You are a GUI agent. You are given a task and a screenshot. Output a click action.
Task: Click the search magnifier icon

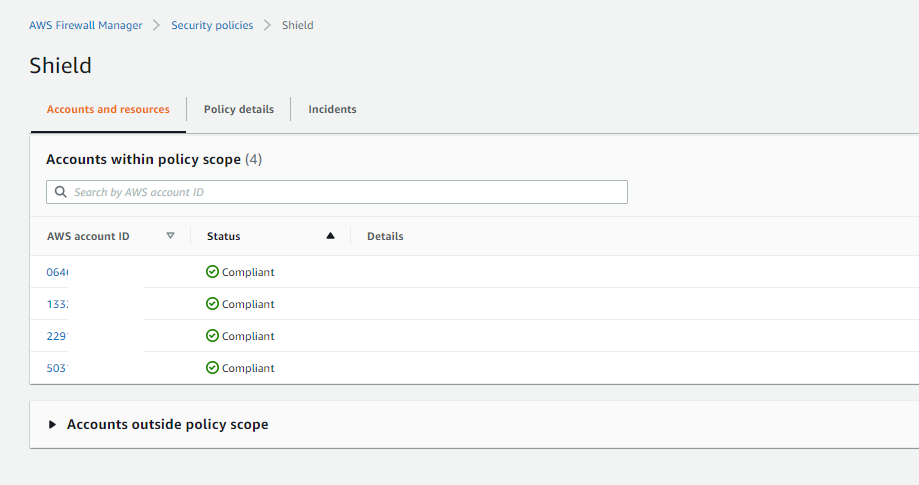[60, 192]
